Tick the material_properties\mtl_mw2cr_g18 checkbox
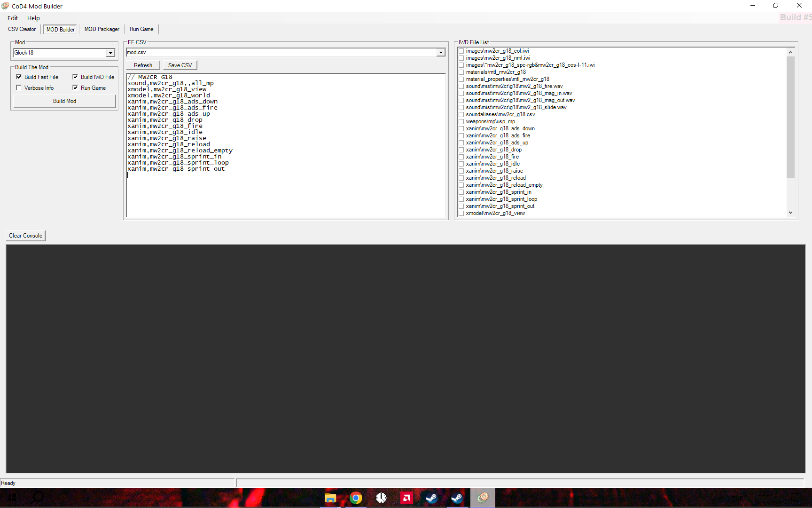This screenshot has height=508, width=812. (461, 79)
